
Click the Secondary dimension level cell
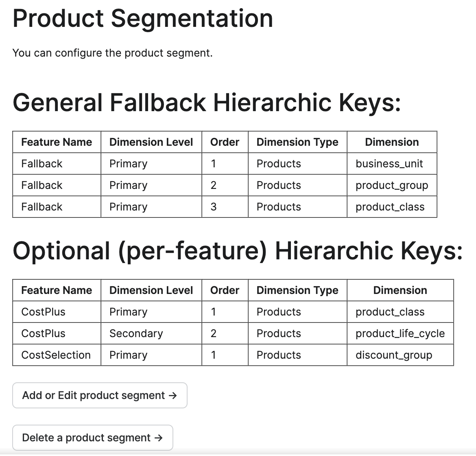click(x=136, y=333)
